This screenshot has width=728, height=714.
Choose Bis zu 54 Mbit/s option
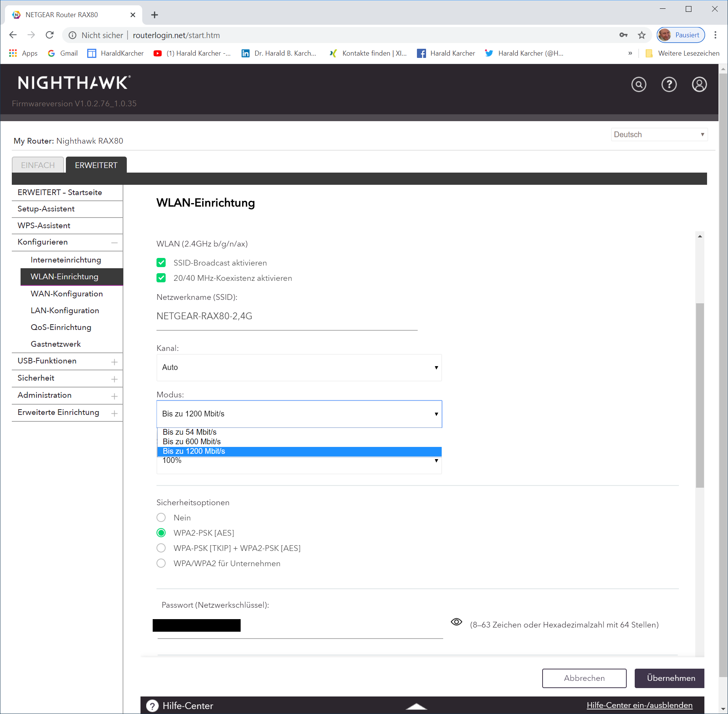click(x=299, y=432)
